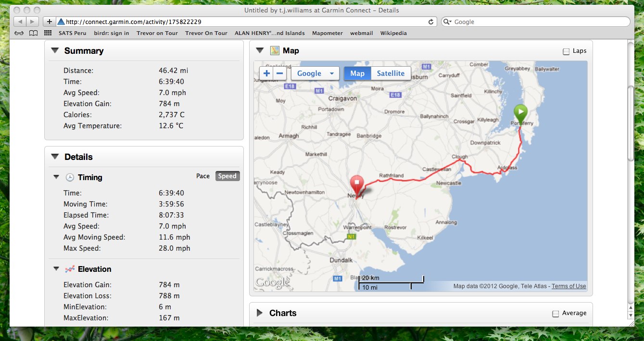Click the Google search field
Viewport: 644px width, 341px height.
(539, 22)
